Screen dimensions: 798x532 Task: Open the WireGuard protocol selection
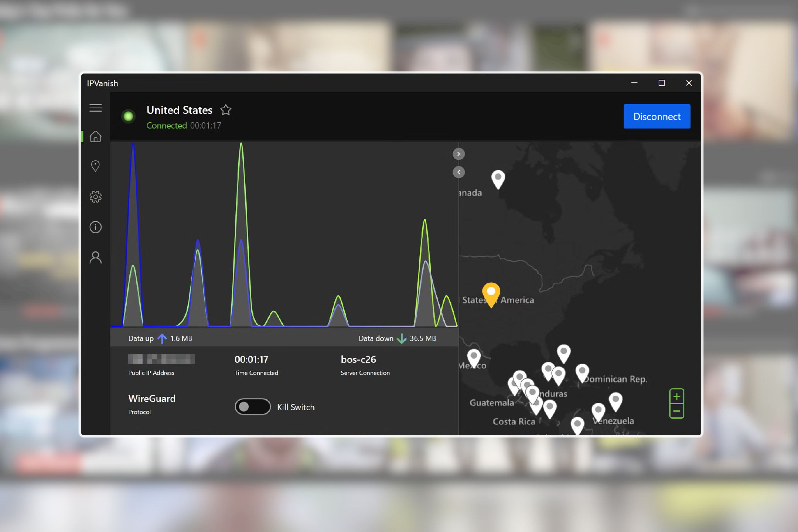click(x=152, y=399)
